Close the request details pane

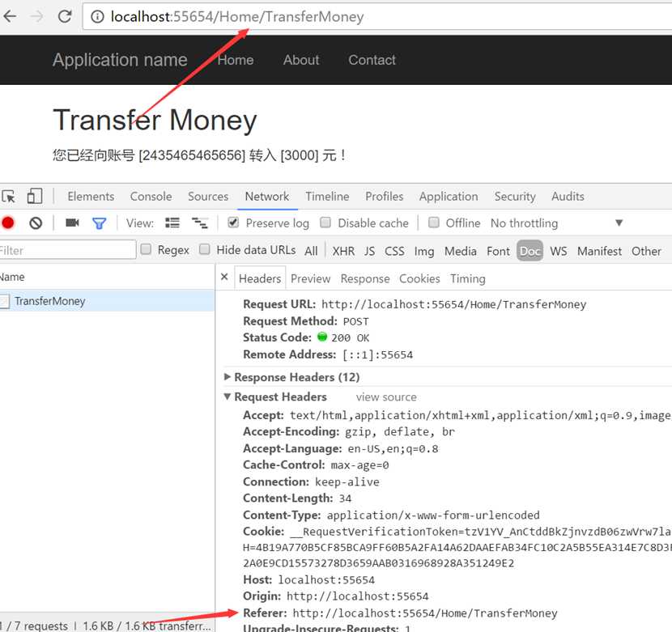(224, 278)
